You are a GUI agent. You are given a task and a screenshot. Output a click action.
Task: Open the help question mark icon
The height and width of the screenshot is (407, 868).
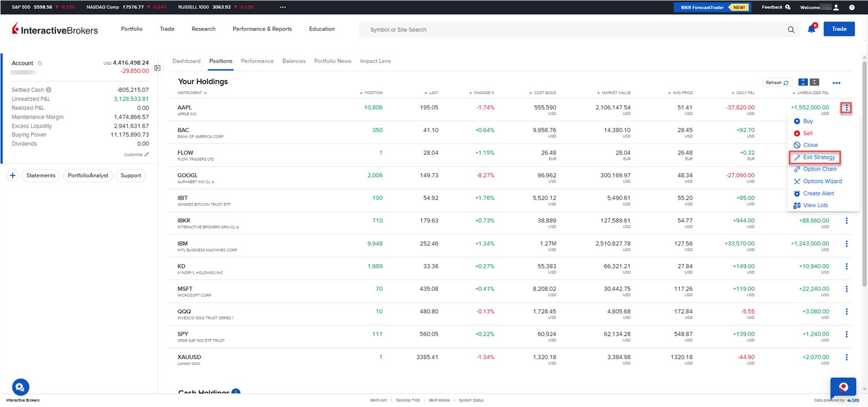(x=852, y=8)
